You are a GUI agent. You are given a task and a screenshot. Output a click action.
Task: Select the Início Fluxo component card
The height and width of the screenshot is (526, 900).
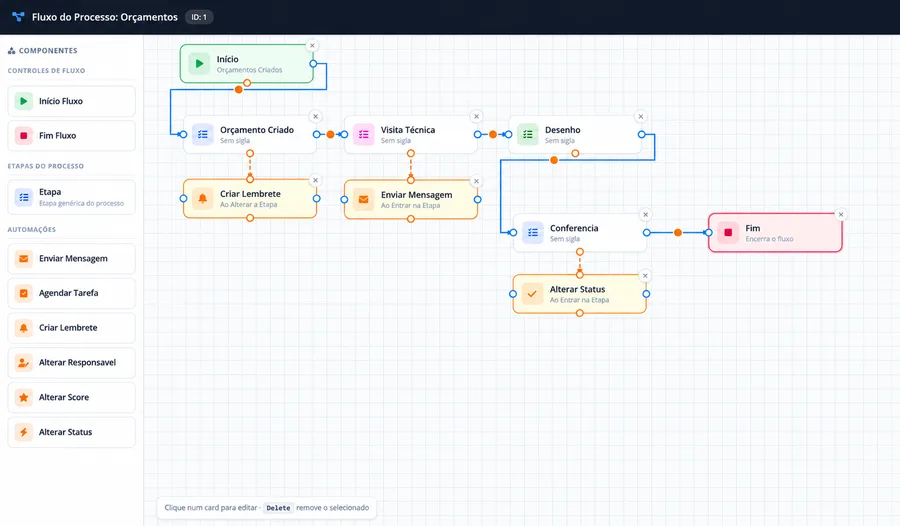tap(72, 101)
